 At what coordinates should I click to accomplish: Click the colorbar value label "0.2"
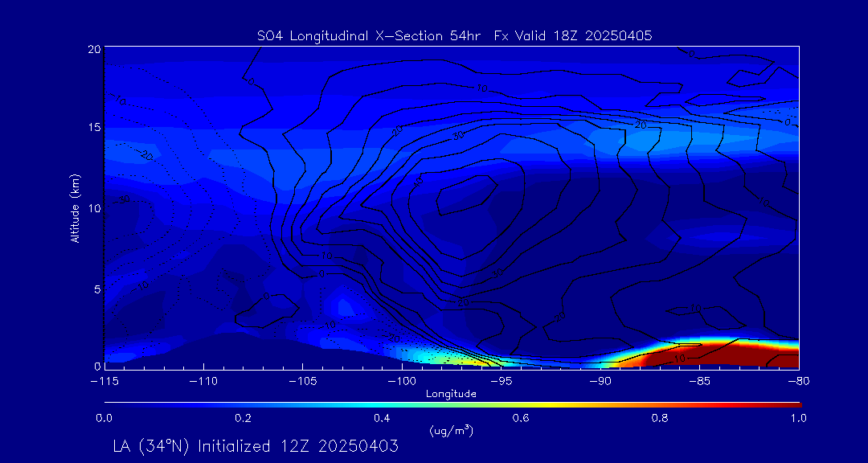[244, 418]
